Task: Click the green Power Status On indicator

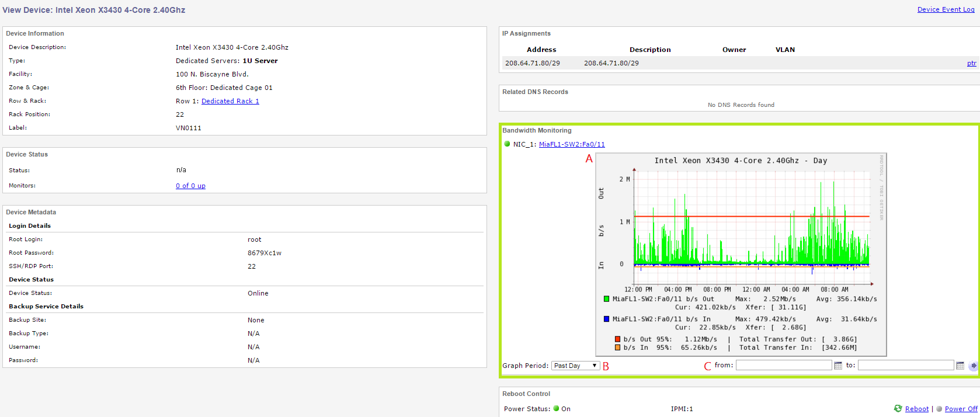Action: (x=556, y=409)
